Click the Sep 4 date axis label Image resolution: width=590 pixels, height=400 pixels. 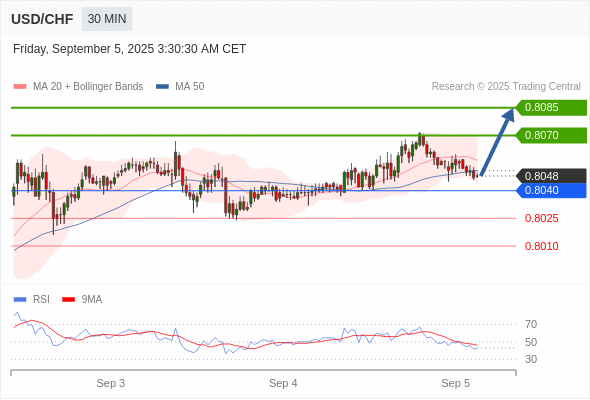pos(283,383)
